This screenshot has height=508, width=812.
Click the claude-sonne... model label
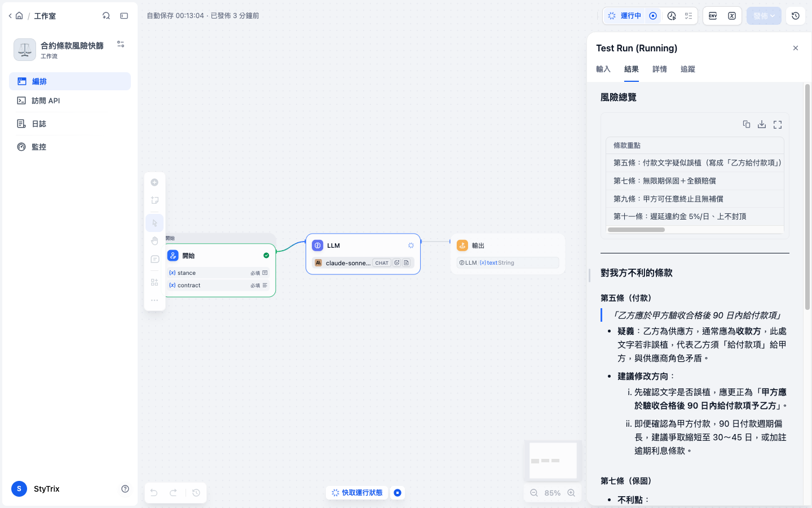(x=348, y=263)
